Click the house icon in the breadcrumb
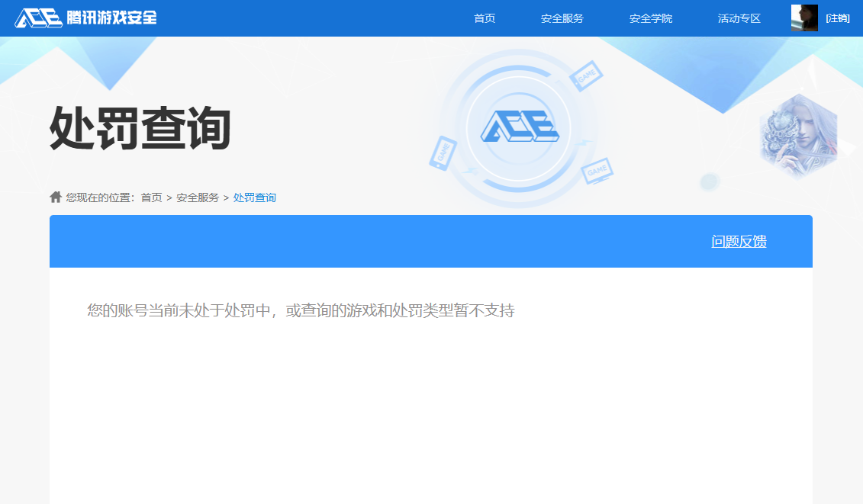Viewport: 863px width, 504px height. tap(55, 196)
